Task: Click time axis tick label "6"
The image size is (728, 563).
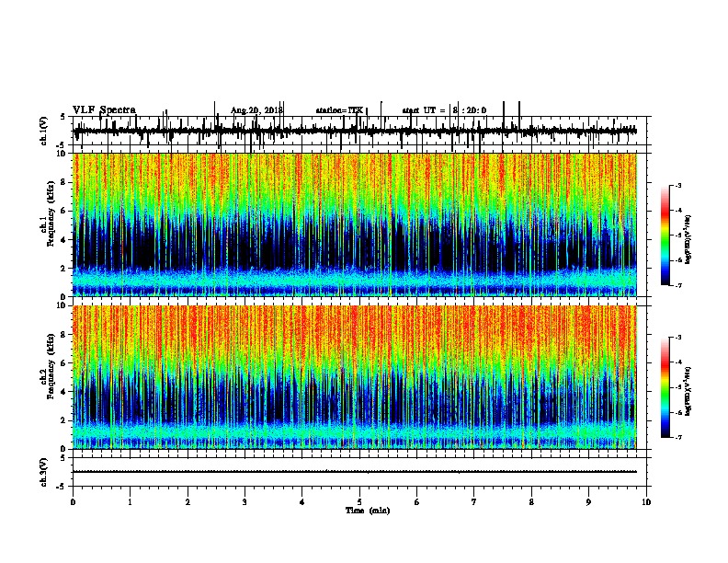Action: pyautogui.click(x=417, y=502)
